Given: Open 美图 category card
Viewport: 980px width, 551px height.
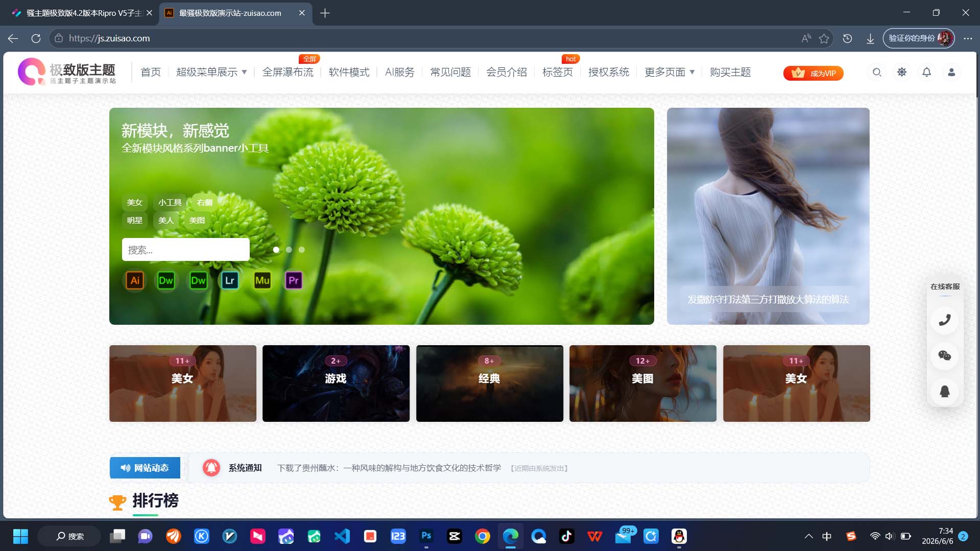Looking at the screenshot, I should click(643, 384).
